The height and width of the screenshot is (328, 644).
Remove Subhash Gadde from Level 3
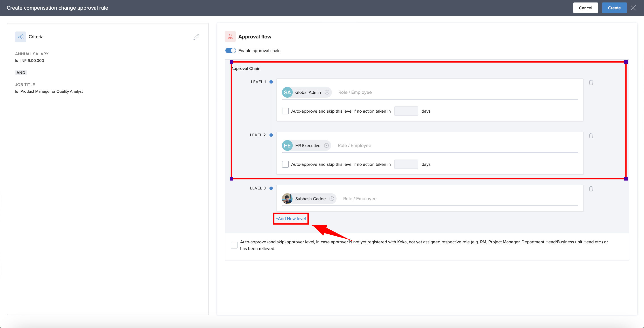tap(332, 199)
